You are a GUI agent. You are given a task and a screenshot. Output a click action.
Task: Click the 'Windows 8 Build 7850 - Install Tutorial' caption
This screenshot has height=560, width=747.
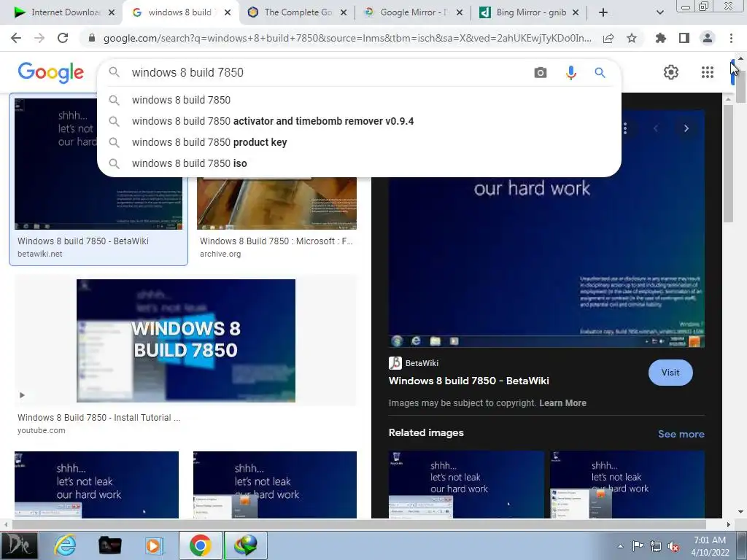pos(99,417)
